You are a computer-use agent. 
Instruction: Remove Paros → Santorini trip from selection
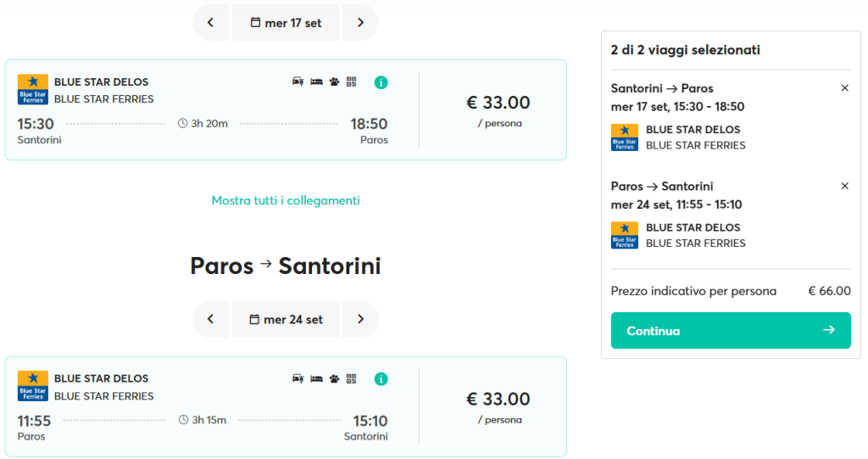[845, 187]
